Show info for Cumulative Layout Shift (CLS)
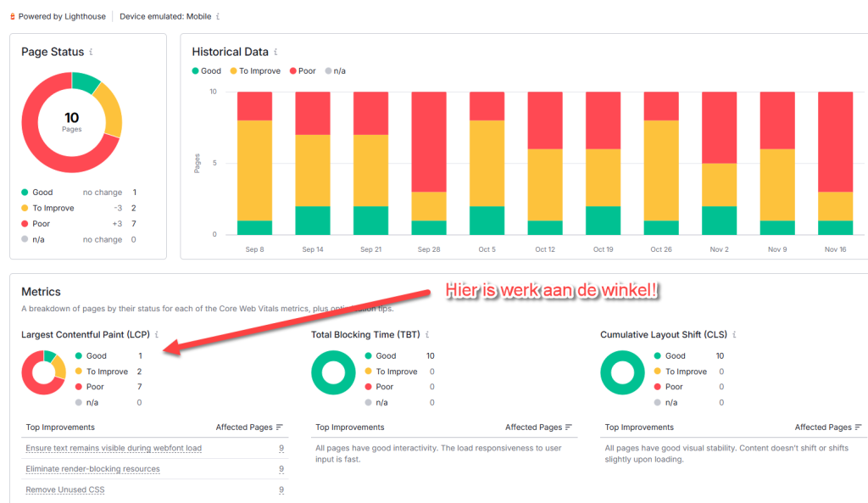Viewport: 868px width, 503px height. [735, 334]
